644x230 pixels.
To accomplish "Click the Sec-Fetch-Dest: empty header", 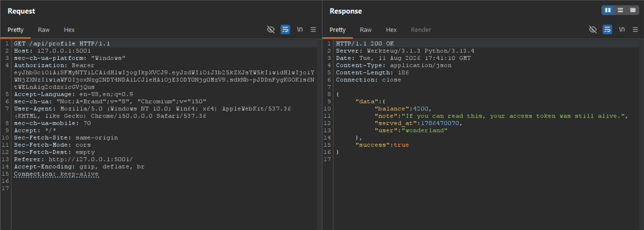I will pos(54,152).
